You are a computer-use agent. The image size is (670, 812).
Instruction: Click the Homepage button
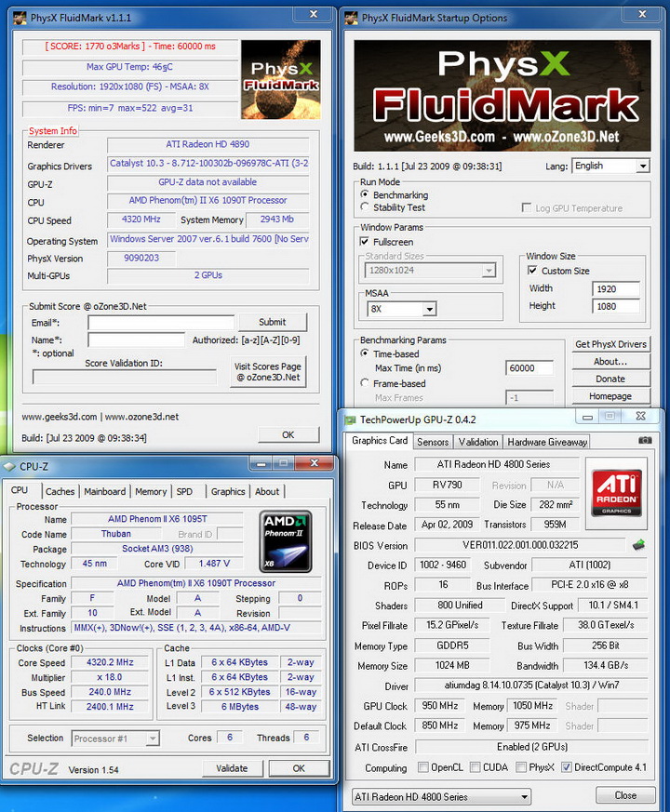coord(611,396)
